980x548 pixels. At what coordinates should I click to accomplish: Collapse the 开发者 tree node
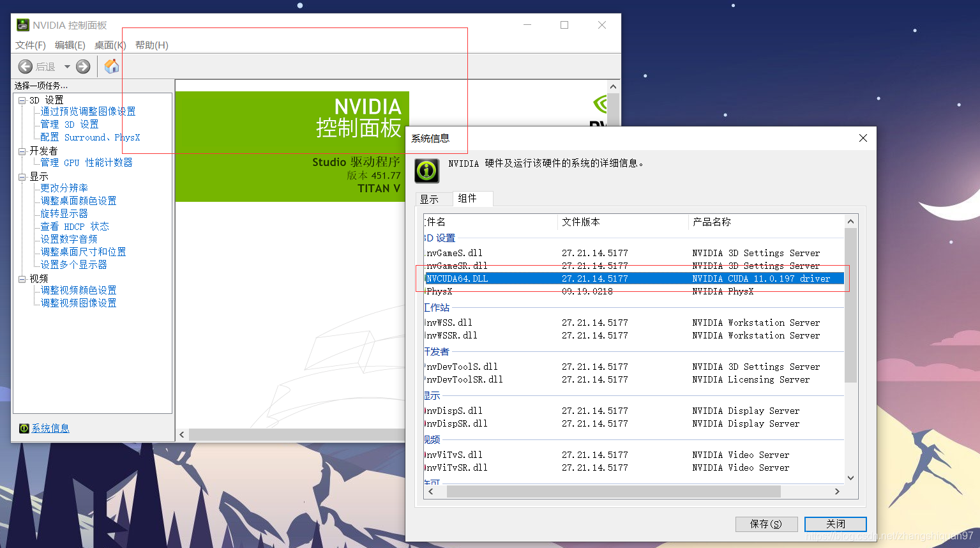click(22, 151)
